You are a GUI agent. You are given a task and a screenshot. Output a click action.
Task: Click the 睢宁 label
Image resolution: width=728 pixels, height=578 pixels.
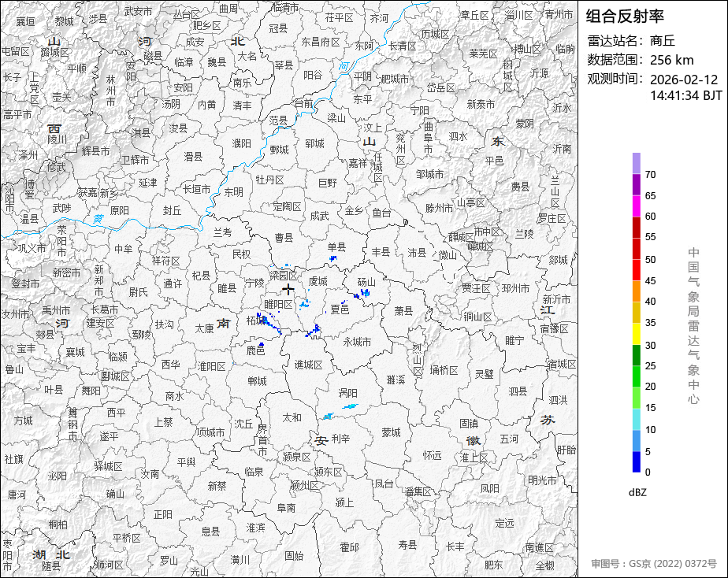[x=514, y=340]
